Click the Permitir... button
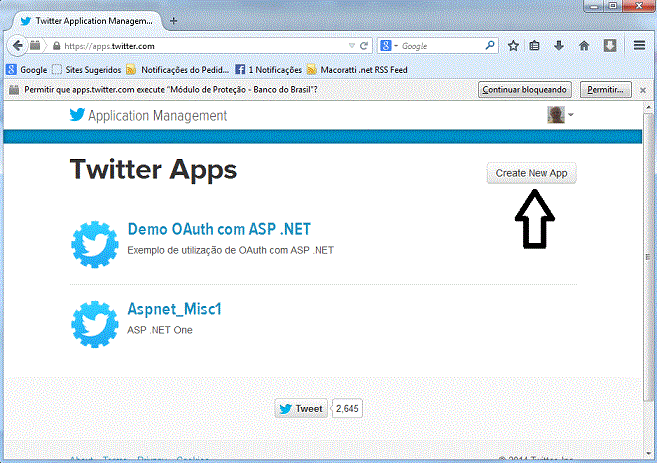The image size is (657, 463). [x=605, y=90]
